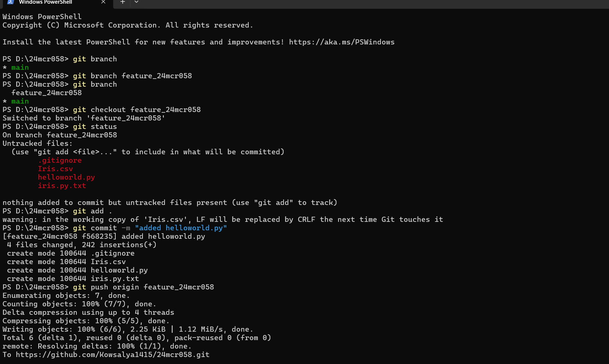Expand the new tab profile dropdown chevron
The image size is (609, 364).
point(136,2)
